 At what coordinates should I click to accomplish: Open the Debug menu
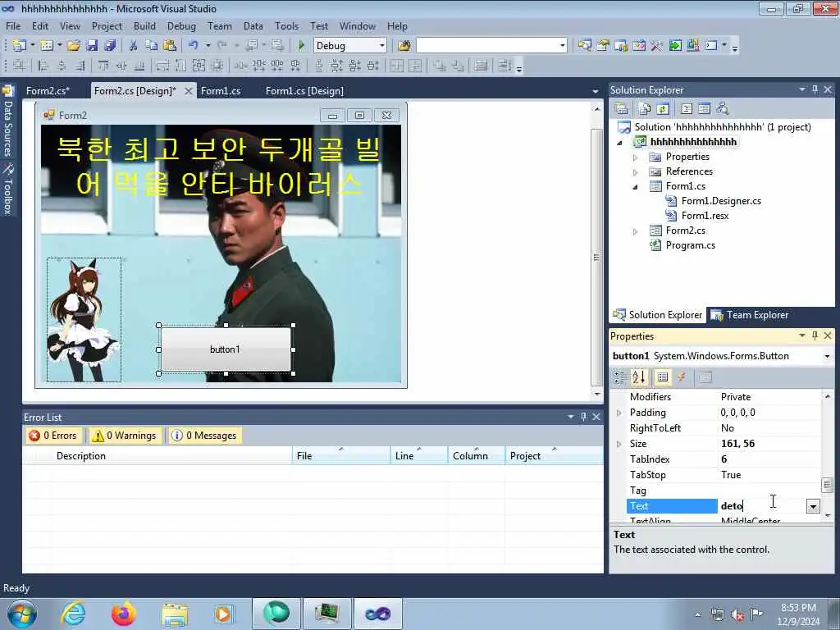point(181,25)
